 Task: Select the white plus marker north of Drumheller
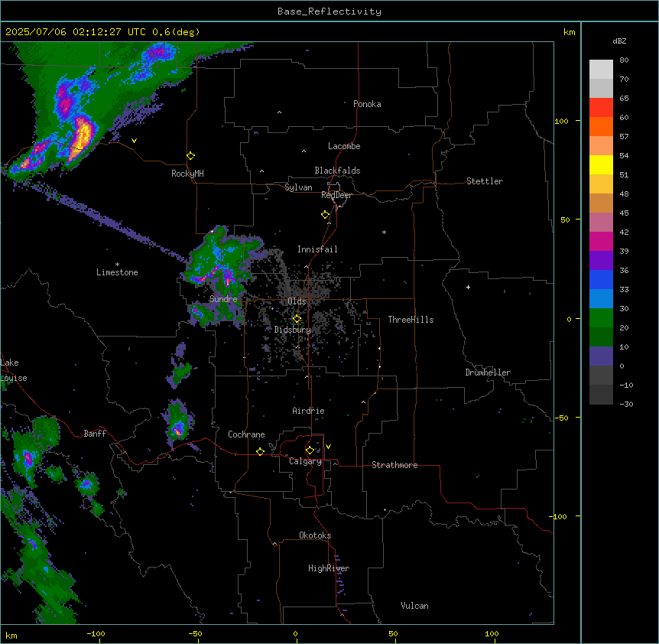click(x=468, y=287)
